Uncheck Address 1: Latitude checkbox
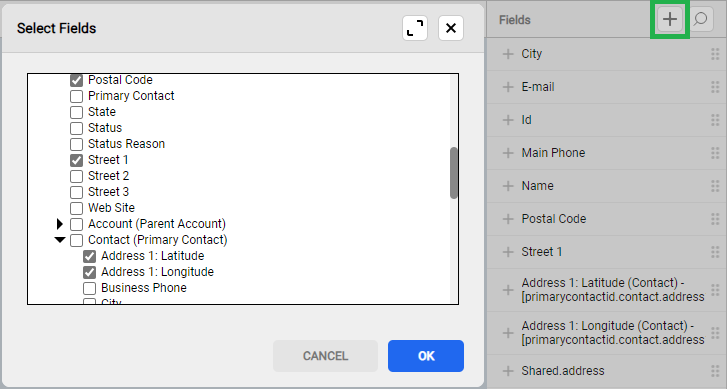 pyautogui.click(x=89, y=256)
